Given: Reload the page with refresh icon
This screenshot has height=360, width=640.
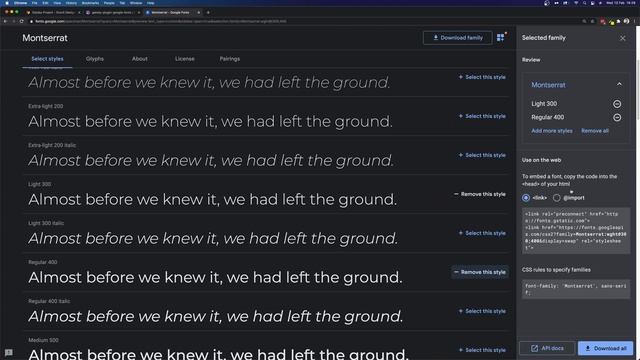Looking at the screenshot, I should tap(22, 21).
